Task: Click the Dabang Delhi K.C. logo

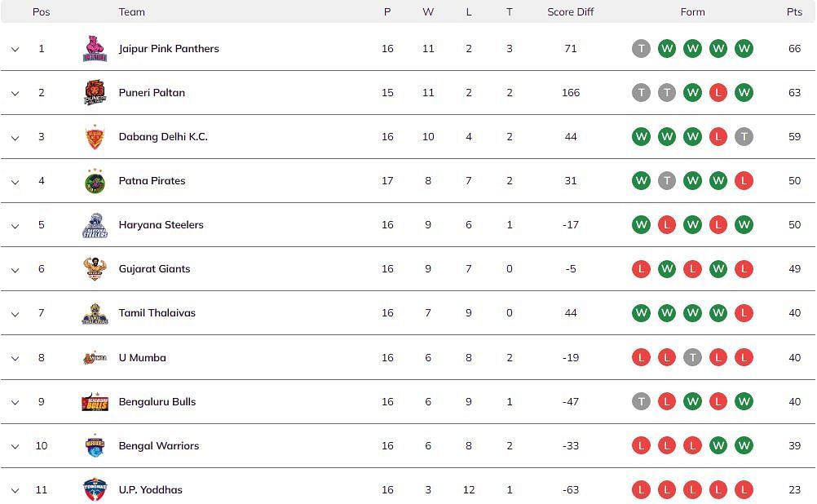Action: [x=95, y=137]
